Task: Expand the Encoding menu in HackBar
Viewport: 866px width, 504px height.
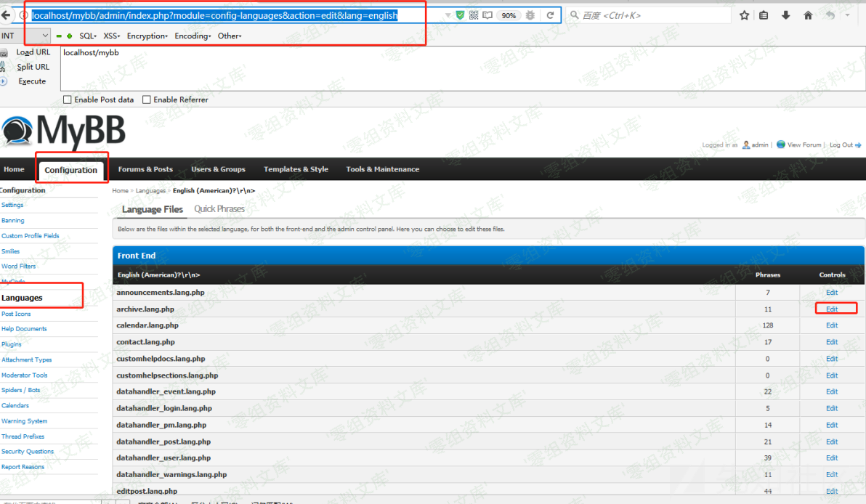Action: [x=193, y=36]
